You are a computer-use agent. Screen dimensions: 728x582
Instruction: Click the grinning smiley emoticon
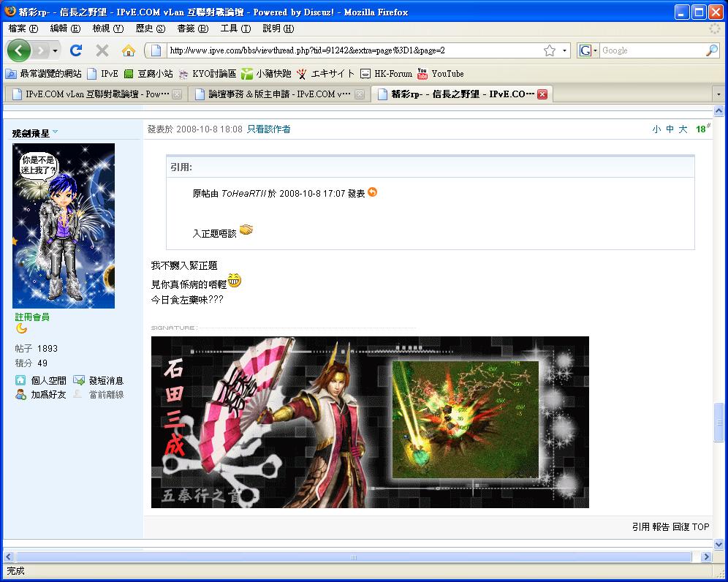[235, 281]
